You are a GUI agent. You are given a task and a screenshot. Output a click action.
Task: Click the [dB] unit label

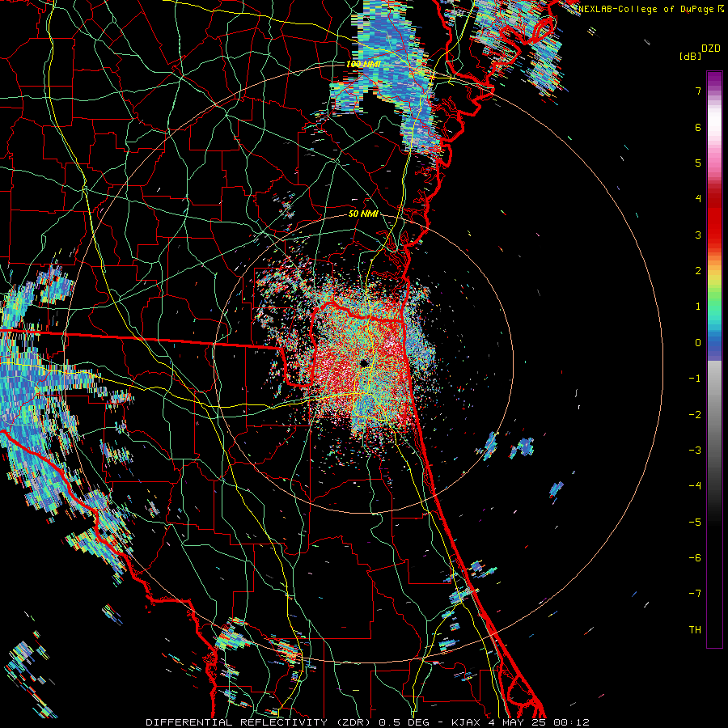click(x=690, y=56)
